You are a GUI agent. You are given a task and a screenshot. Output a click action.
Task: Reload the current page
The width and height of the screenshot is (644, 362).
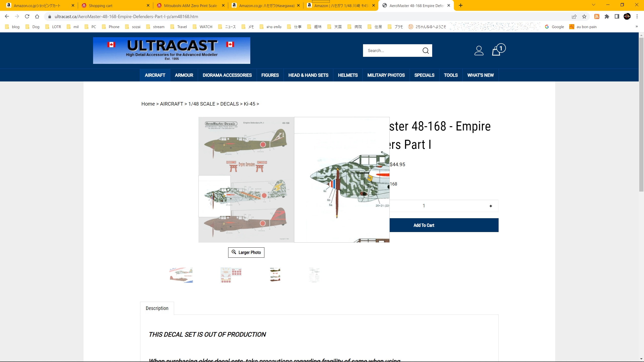point(27,16)
